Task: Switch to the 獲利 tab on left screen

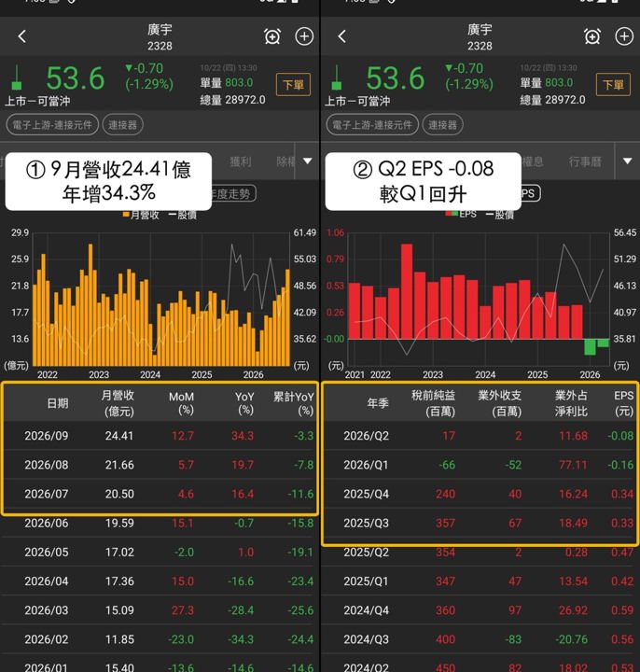Action: coord(241,161)
